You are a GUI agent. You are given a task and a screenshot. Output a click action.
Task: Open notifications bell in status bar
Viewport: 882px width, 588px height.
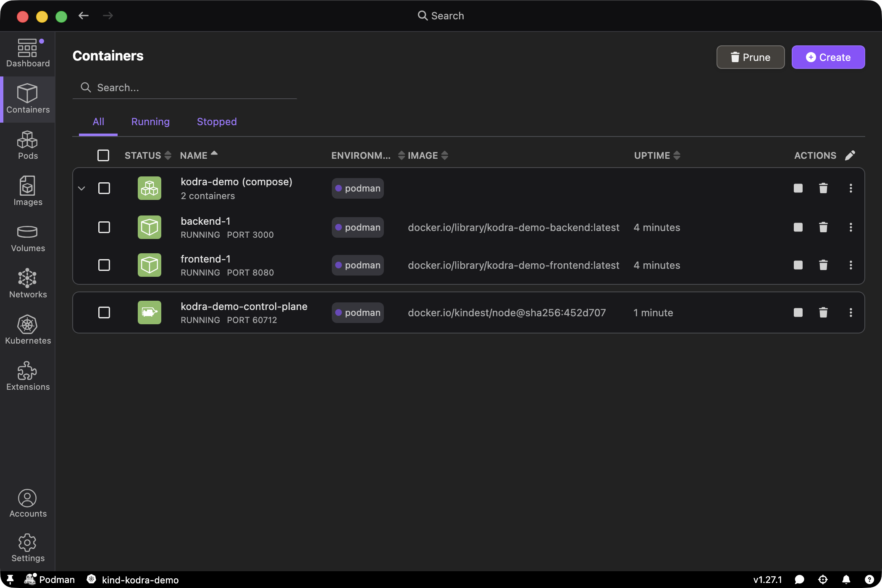click(x=846, y=580)
